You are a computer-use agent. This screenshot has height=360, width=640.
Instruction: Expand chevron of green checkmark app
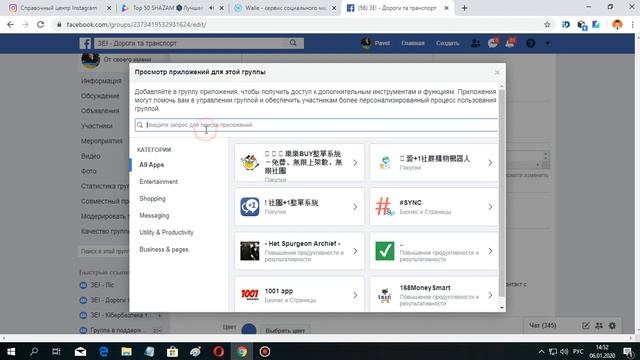[x=490, y=251]
